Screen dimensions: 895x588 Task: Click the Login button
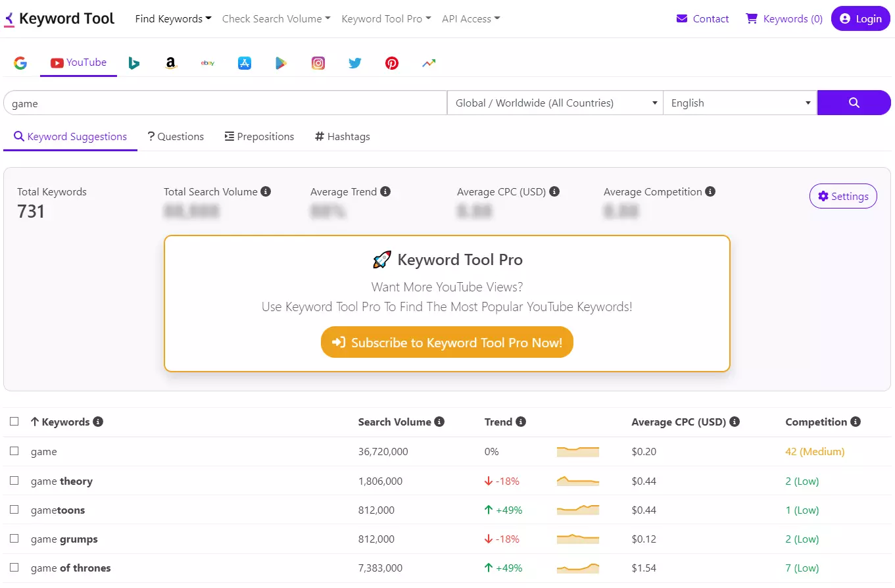[x=860, y=18]
